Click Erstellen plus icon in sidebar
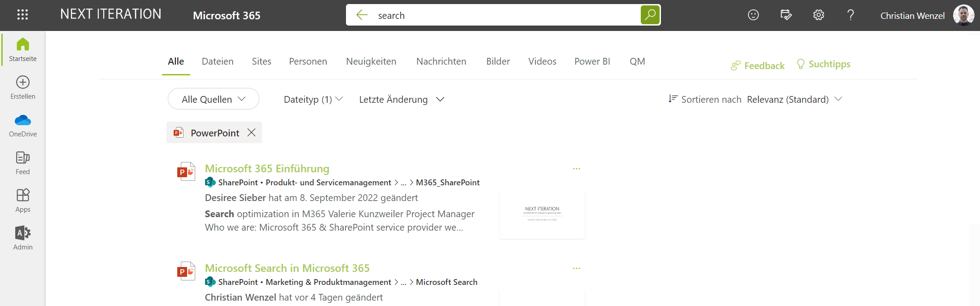The height and width of the screenshot is (306, 980). (x=23, y=83)
